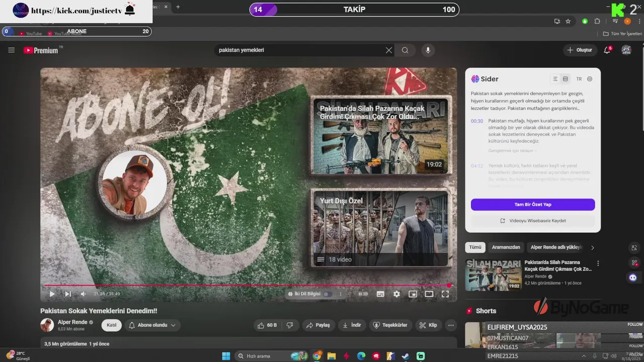Open the Alper Rende channel avatar
Screen dimensions: 644x362
47,325
